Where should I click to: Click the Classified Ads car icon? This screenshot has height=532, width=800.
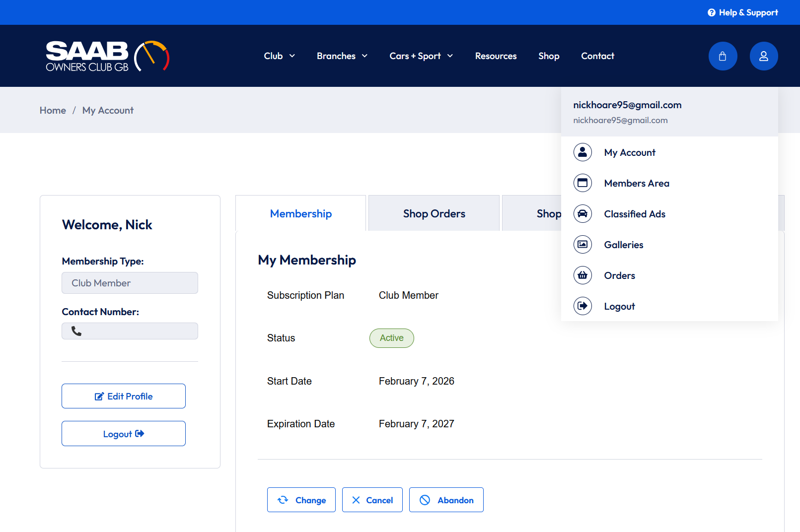pyautogui.click(x=582, y=214)
